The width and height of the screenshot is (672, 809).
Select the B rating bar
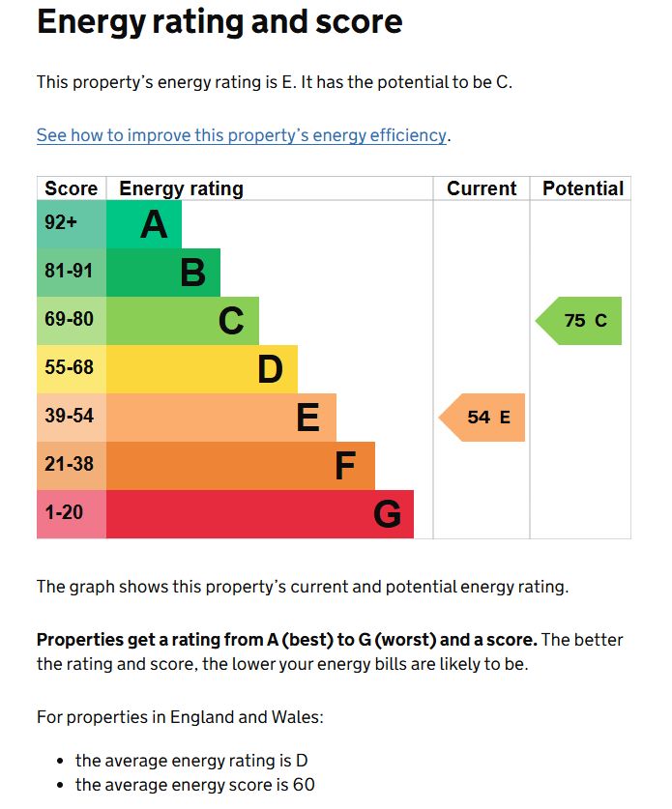[x=163, y=273]
